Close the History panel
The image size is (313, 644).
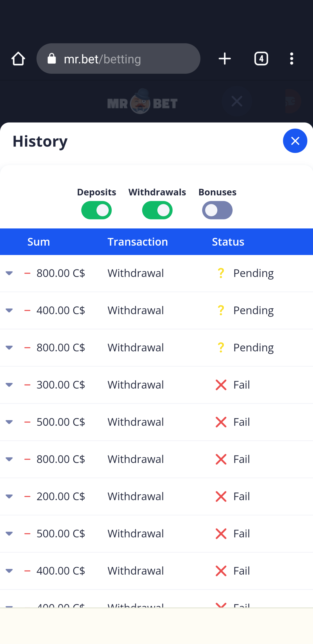tap(295, 141)
